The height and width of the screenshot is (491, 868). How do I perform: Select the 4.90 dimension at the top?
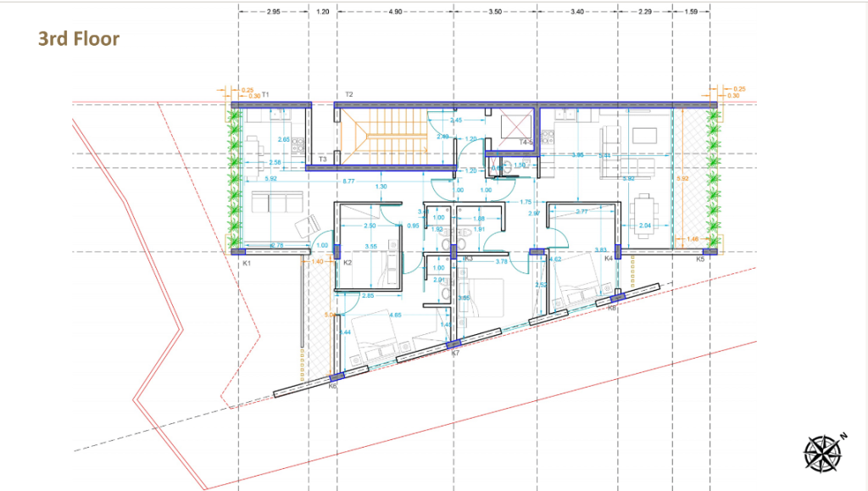(x=394, y=13)
